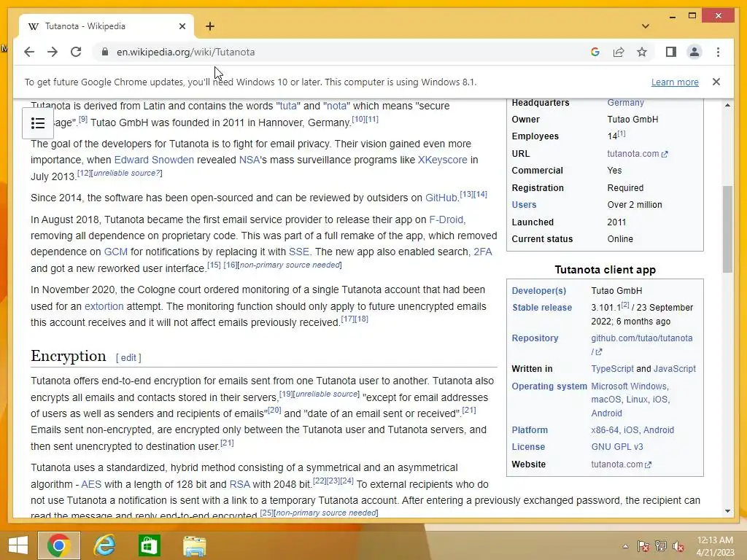Follow the NSA link
The height and width of the screenshot is (560, 747).
tap(249, 160)
